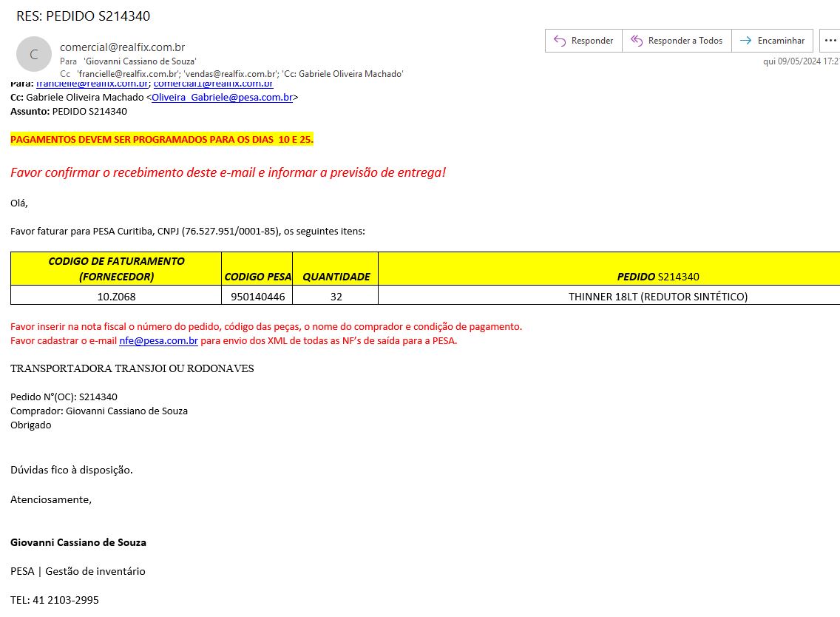Open the nfe@pesa.com.br email link
The height and width of the screenshot is (617, 840).
coord(158,341)
